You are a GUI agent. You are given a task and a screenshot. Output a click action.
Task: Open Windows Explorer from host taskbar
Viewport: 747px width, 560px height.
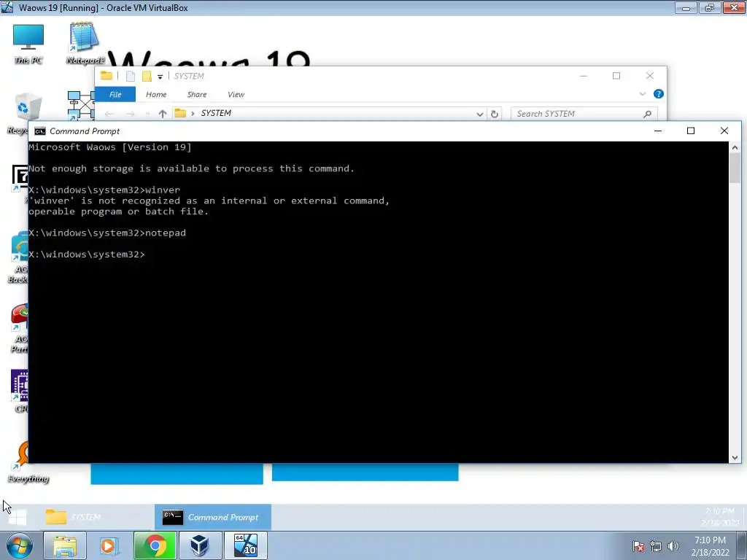coord(65,545)
